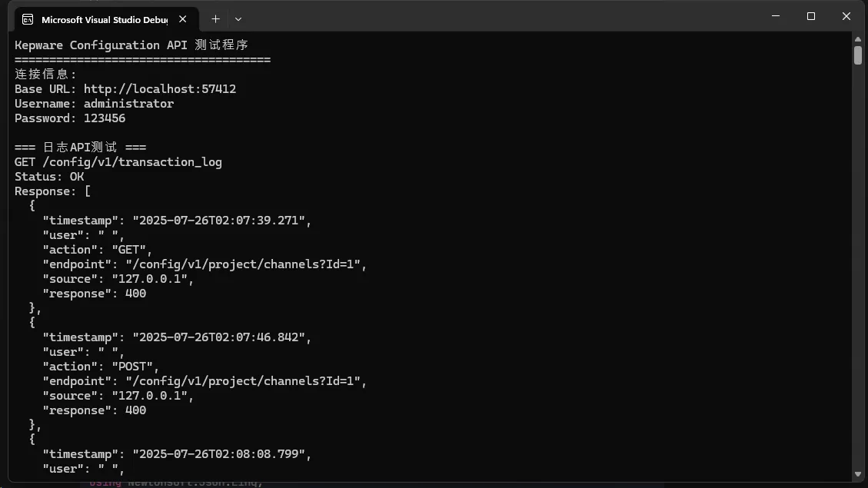The image size is (868, 488).
Task: Click the GET /config/v1/transaction_log line
Action: pos(118,162)
